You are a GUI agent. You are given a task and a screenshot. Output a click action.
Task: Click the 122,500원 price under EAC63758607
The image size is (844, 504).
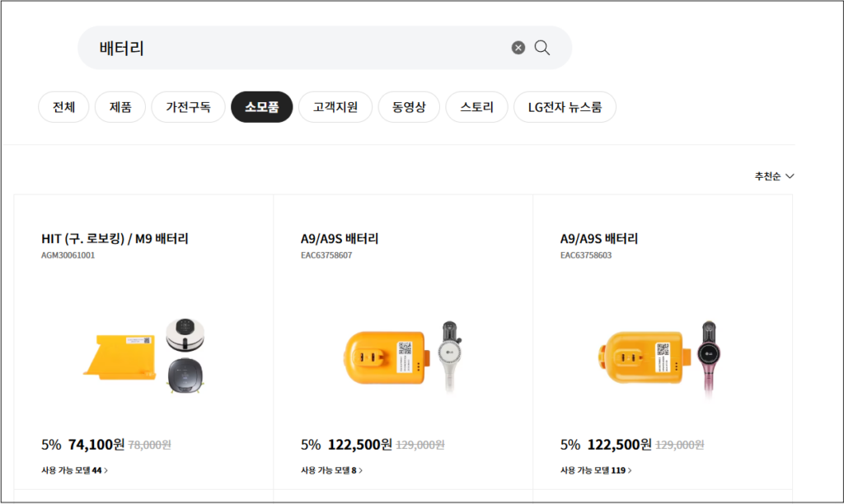tap(359, 445)
